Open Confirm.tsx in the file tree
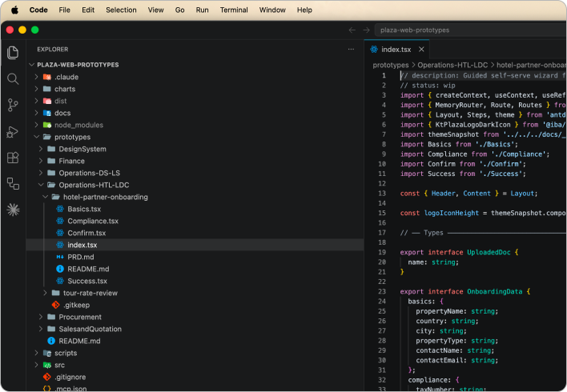Viewport: 567px width, 392px height. (86, 233)
